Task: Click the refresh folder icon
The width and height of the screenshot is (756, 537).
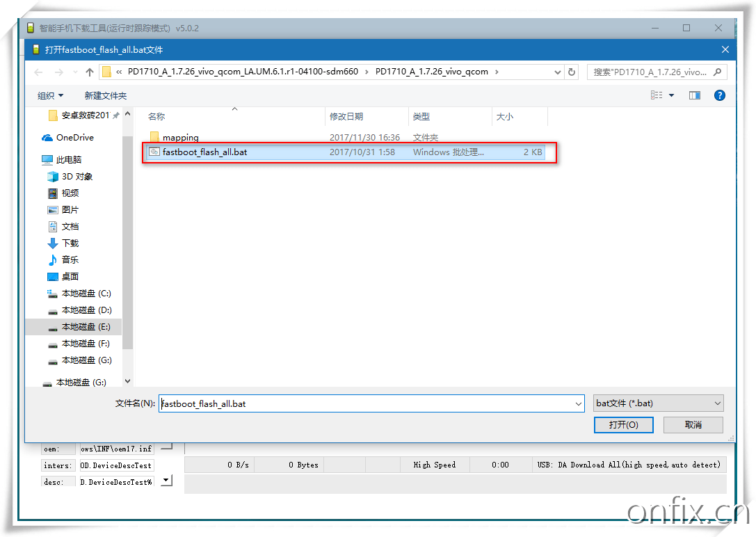Action: [x=572, y=72]
